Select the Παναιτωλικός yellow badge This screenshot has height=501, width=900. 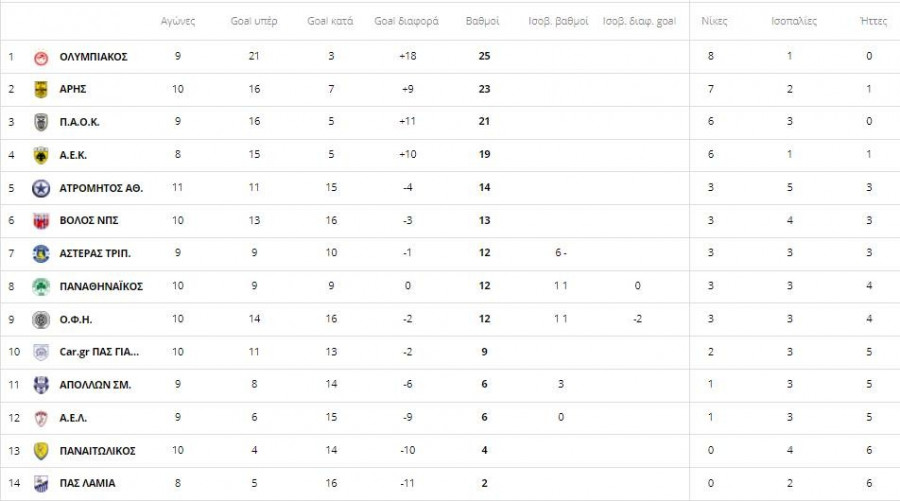point(41,450)
